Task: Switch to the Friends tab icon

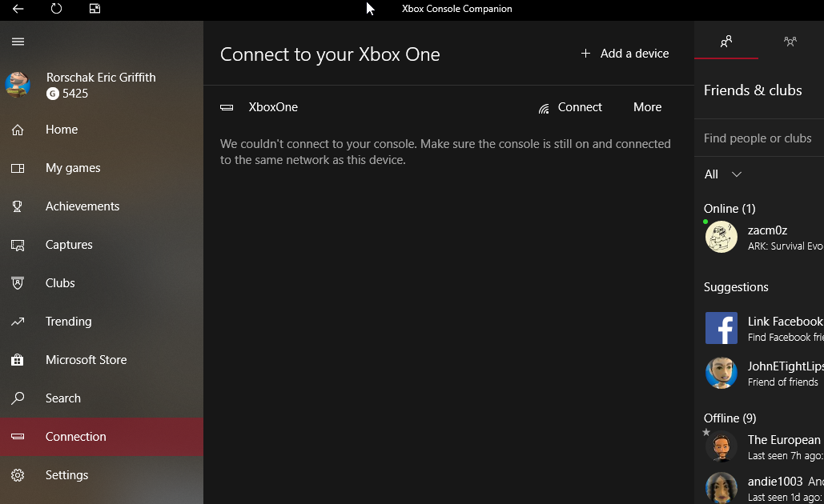Action: point(726,41)
